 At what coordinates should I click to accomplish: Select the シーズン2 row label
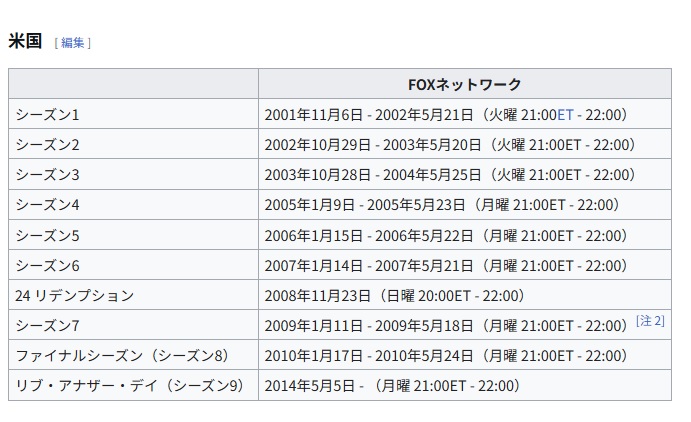47,144
